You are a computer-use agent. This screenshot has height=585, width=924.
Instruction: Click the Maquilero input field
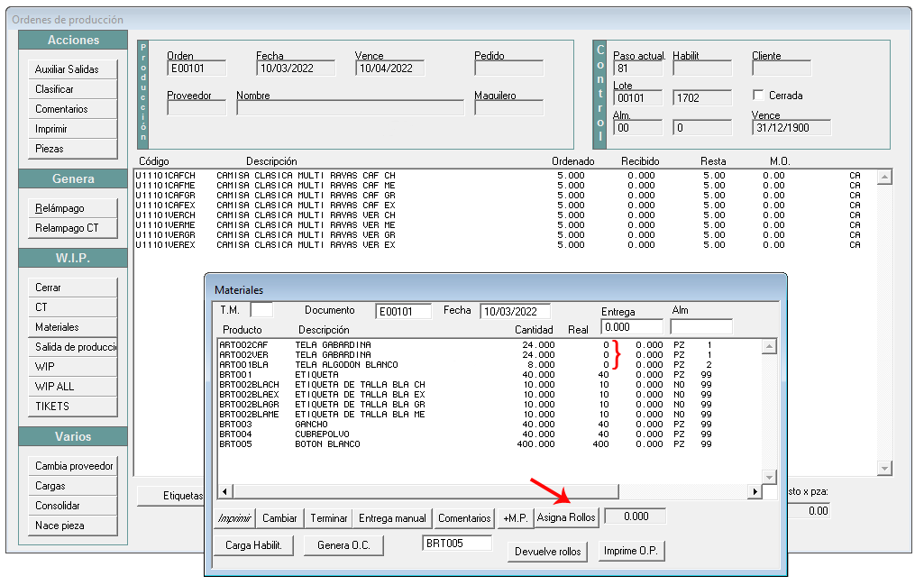(x=508, y=108)
